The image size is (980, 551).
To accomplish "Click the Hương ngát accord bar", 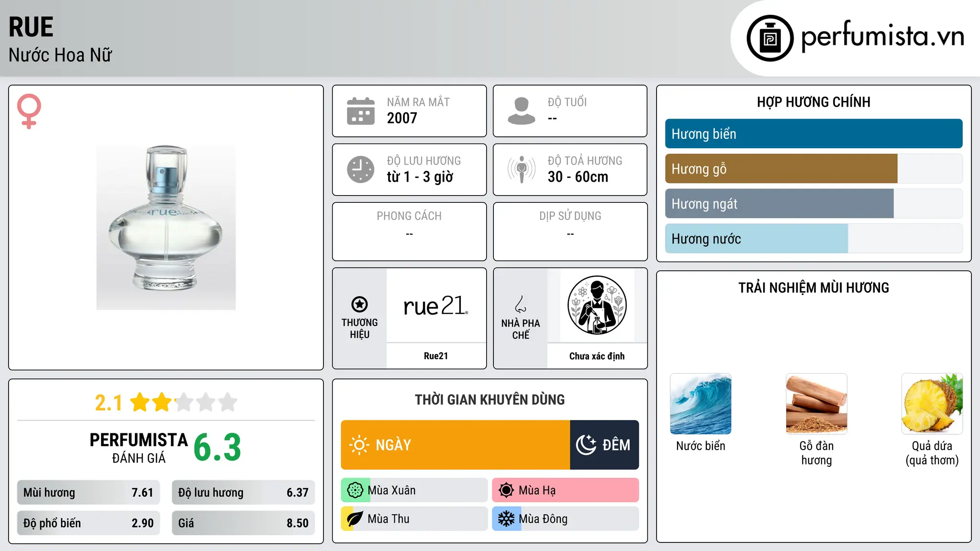I will (x=814, y=204).
